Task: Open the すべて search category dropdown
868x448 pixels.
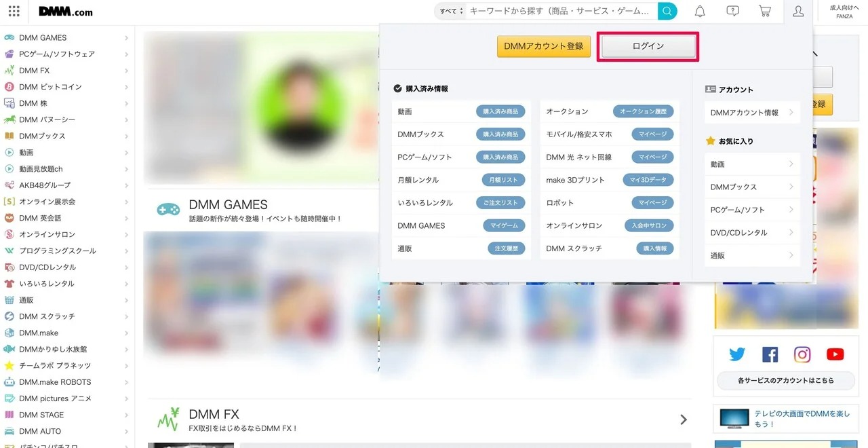Action: 451,11
